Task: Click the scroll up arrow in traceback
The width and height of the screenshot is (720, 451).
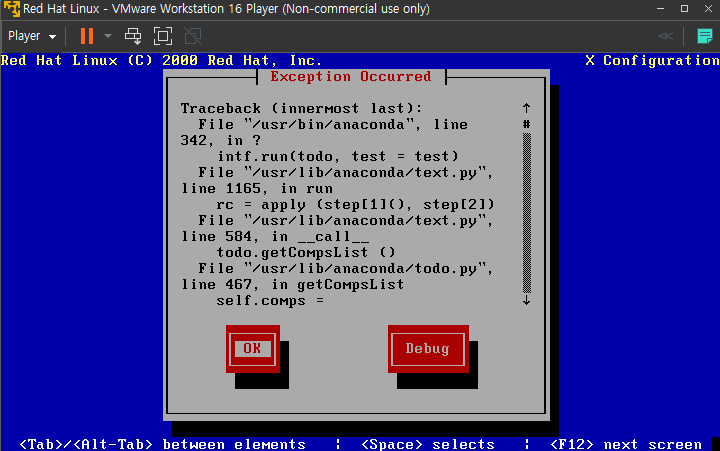Action: [x=527, y=108]
